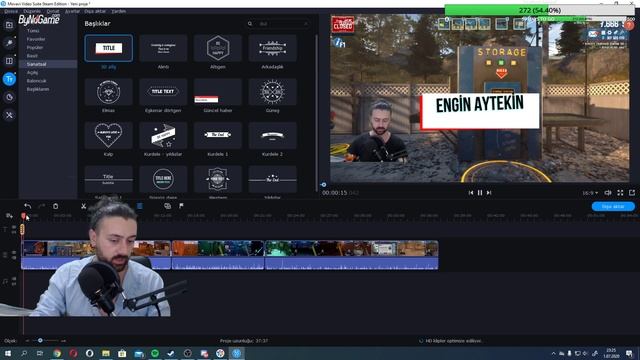This screenshot has width=640, height=360.
Task: Select the yellow title clip on the title track
Action: [x=22, y=229]
